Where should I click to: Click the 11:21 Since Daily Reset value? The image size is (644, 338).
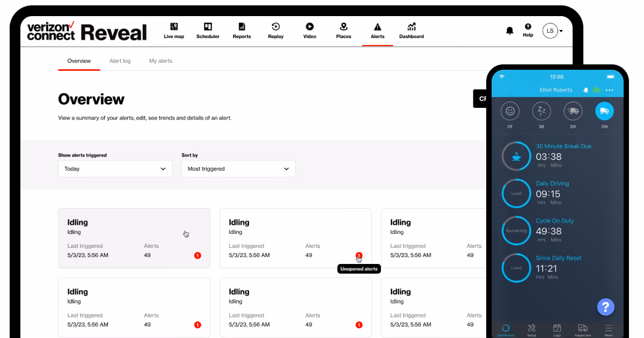tap(546, 269)
